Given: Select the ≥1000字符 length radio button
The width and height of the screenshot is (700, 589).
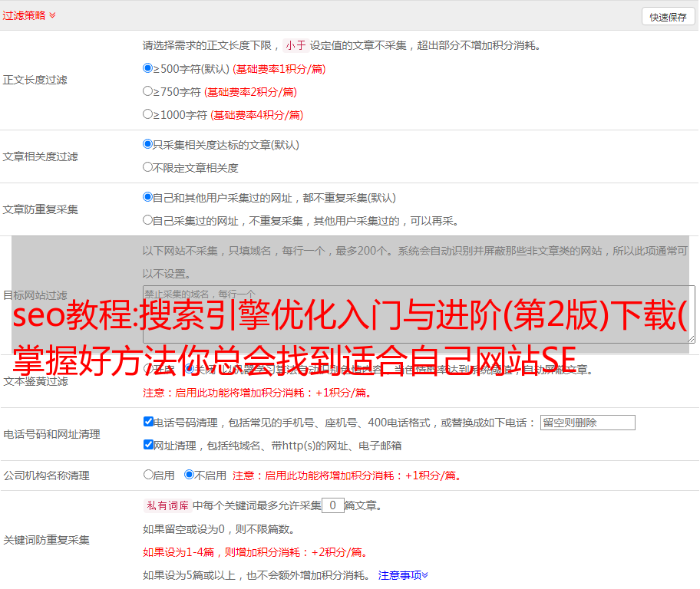Looking at the screenshot, I should [x=148, y=114].
